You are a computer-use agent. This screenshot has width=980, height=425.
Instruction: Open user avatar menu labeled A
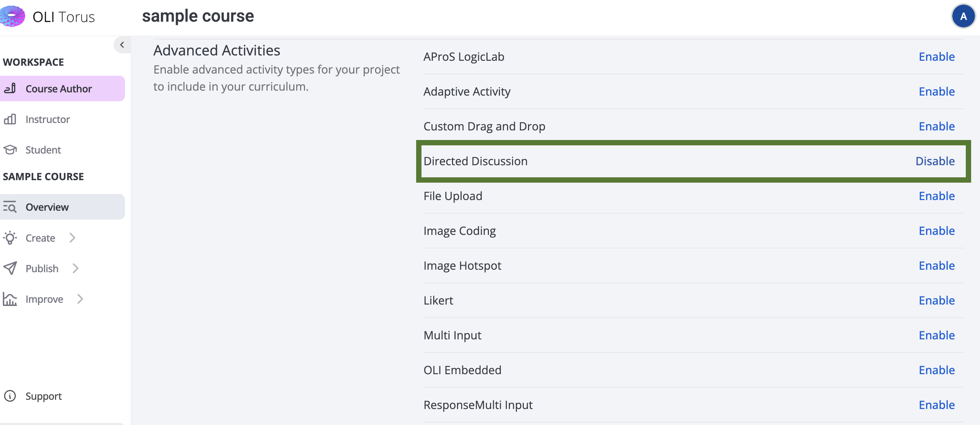pyautogui.click(x=963, y=16)
